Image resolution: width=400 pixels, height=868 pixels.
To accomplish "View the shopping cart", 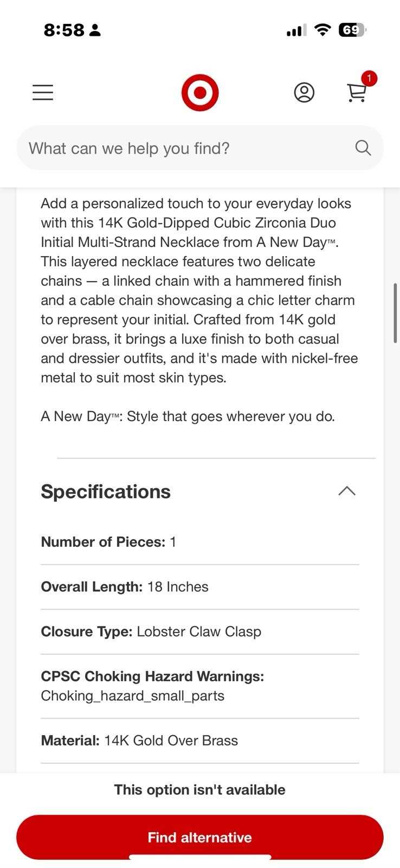I will [357, 93].
